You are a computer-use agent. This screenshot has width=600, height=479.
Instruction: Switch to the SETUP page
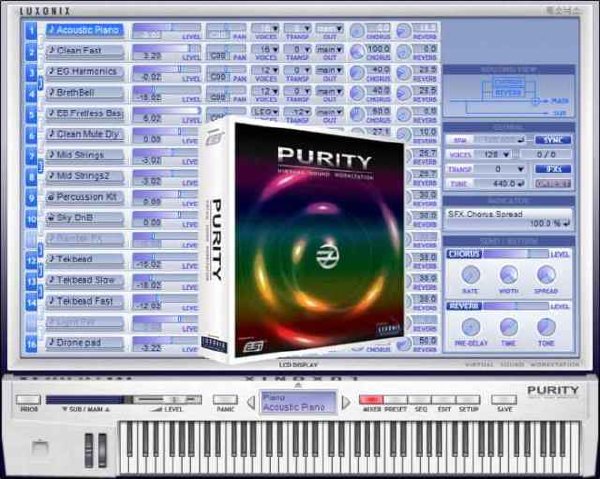coord(468,400)
